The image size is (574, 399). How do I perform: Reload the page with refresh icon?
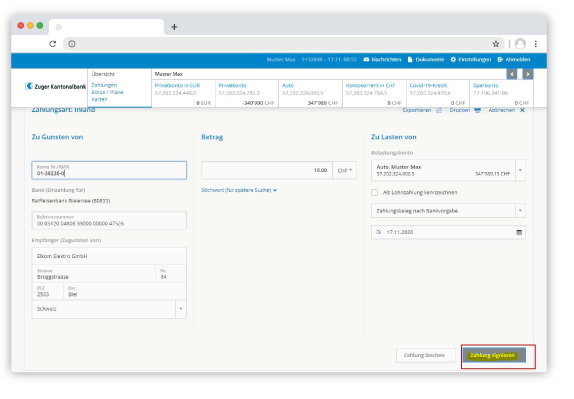click(x=53, y=44)
